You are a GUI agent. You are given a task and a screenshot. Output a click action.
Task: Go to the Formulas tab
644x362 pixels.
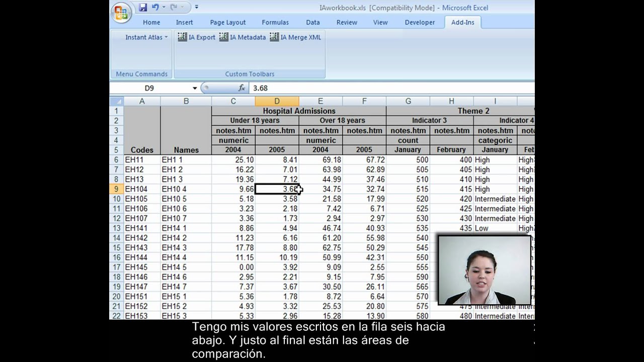point(275,22)
